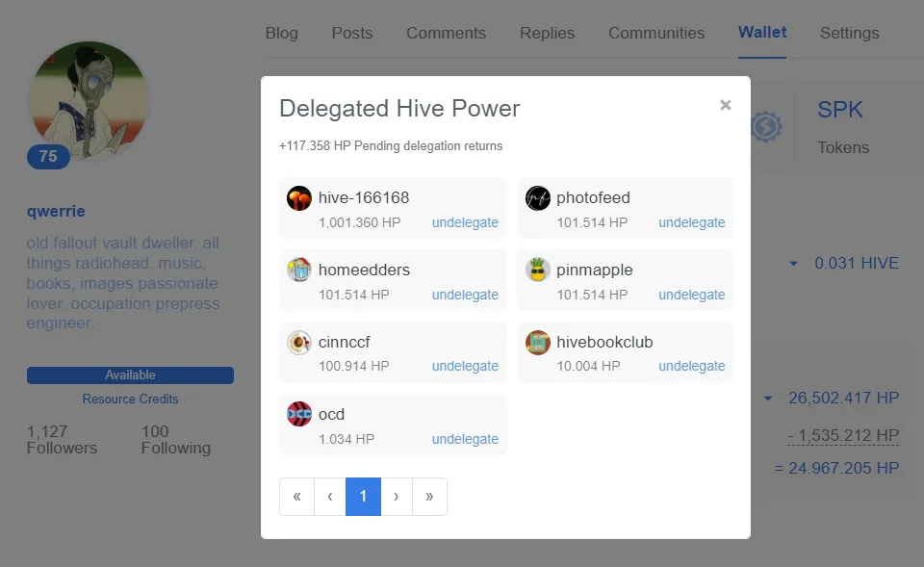Click the delegated -1,535.212 HP amount
The width and height of the screenshot is (924, 567).
pos(843,435)
